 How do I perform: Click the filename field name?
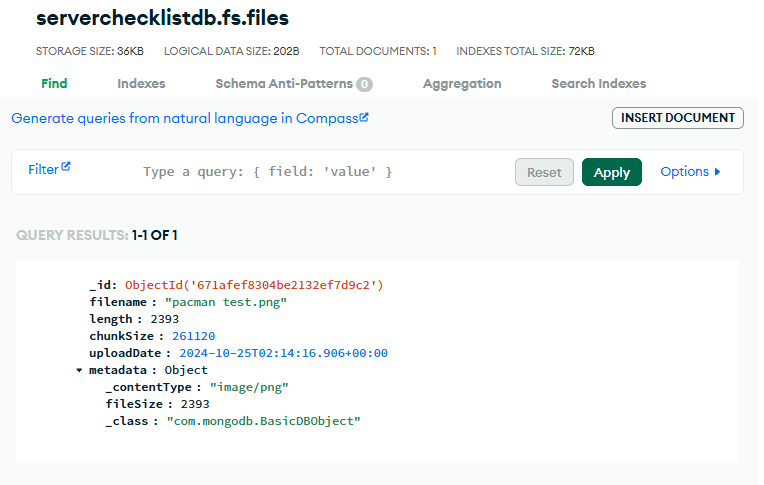118,302
